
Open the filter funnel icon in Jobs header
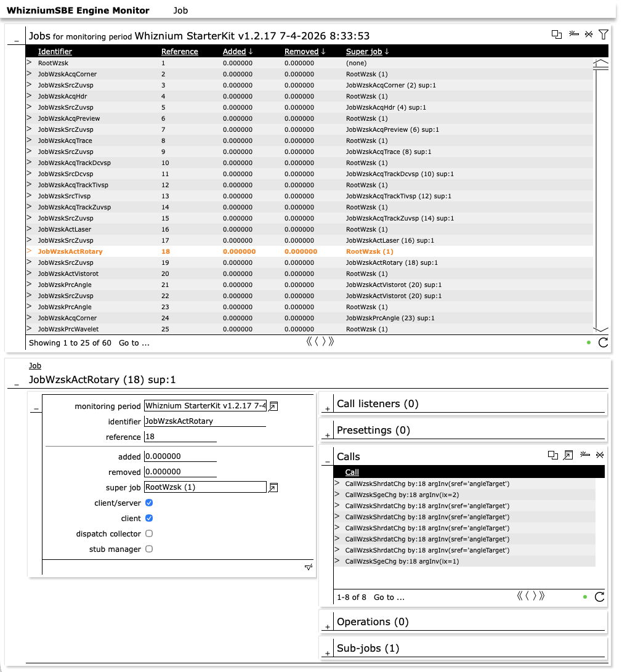click(x=603, y=34)
